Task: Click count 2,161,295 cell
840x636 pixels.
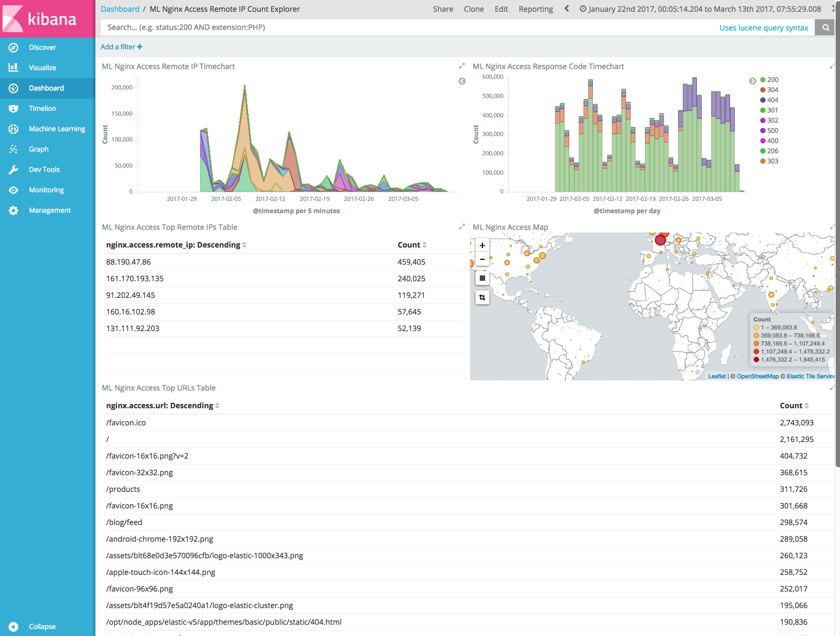Action: [x=797, y=439]
